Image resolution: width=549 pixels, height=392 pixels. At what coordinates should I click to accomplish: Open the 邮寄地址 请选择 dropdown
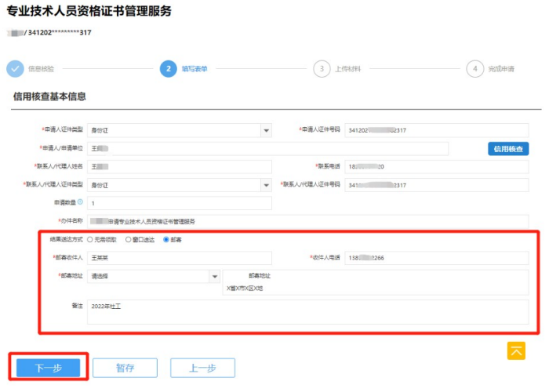click(214, 276)
